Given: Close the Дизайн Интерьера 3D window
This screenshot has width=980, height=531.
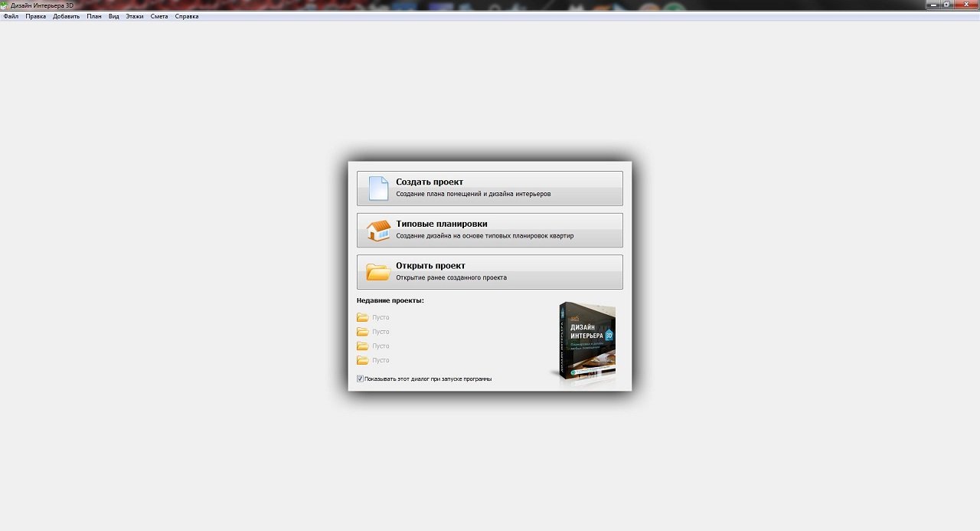Looking at the screenshot, I should point(966,5).
